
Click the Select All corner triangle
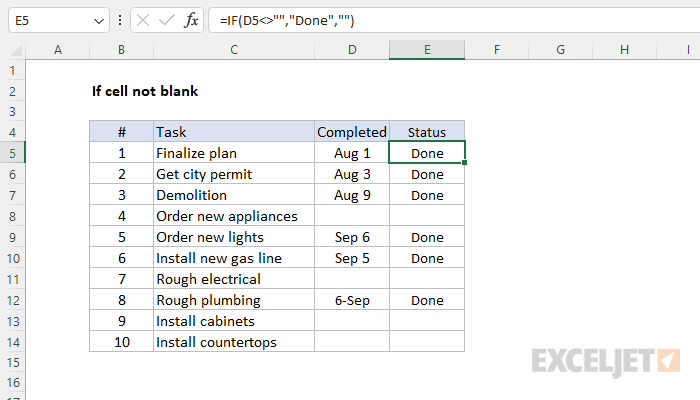click(x=17, y=50)
